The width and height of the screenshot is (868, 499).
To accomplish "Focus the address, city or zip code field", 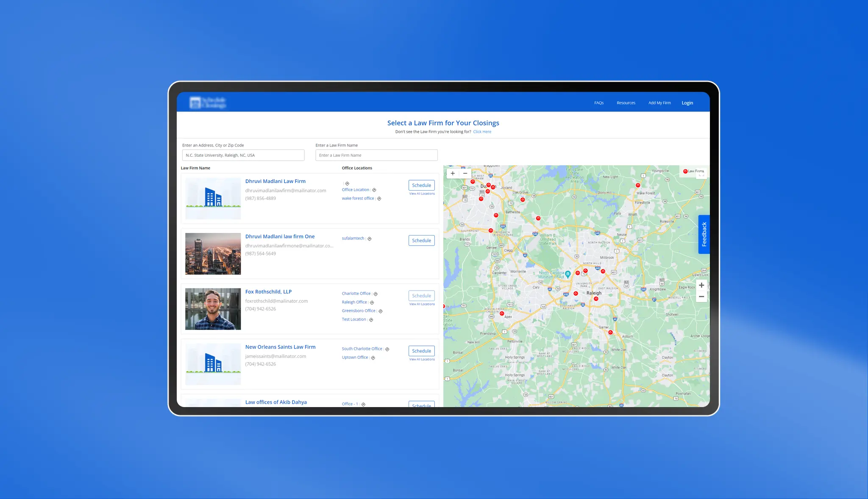I will pyautogui.click(x=243, y=155).
